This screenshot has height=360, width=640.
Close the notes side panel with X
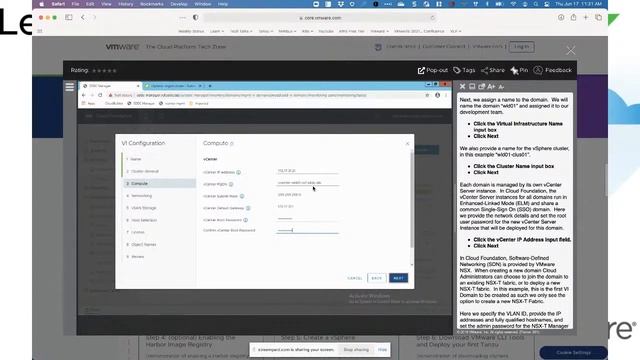(x=462, y=87)
